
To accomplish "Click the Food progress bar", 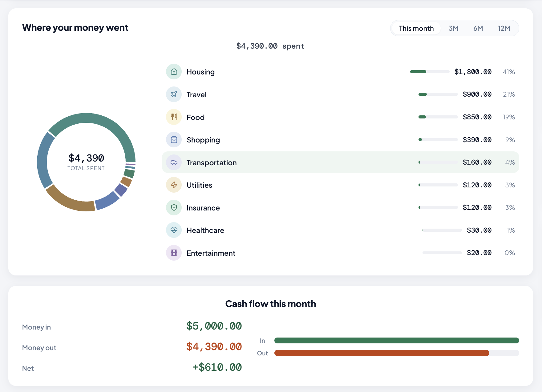I will [x=438, y=117].
